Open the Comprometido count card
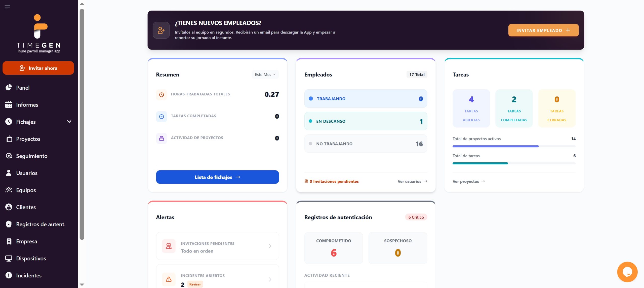This screenshot has width=644, height=288. pos(334,248)
